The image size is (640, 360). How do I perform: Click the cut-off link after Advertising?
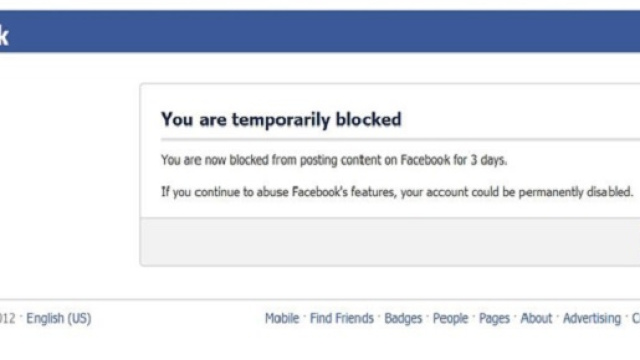coord(636,318)
